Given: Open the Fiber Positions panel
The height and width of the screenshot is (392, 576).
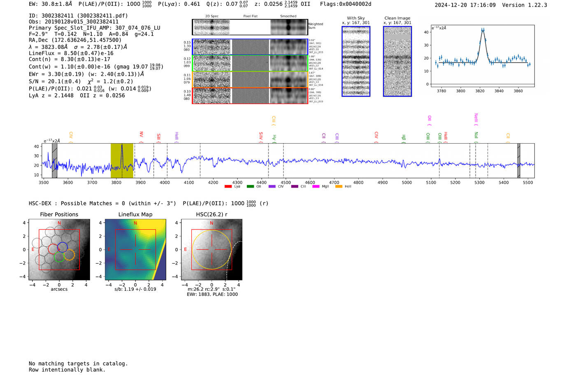Looking at the screenshot, I should 59,250.
